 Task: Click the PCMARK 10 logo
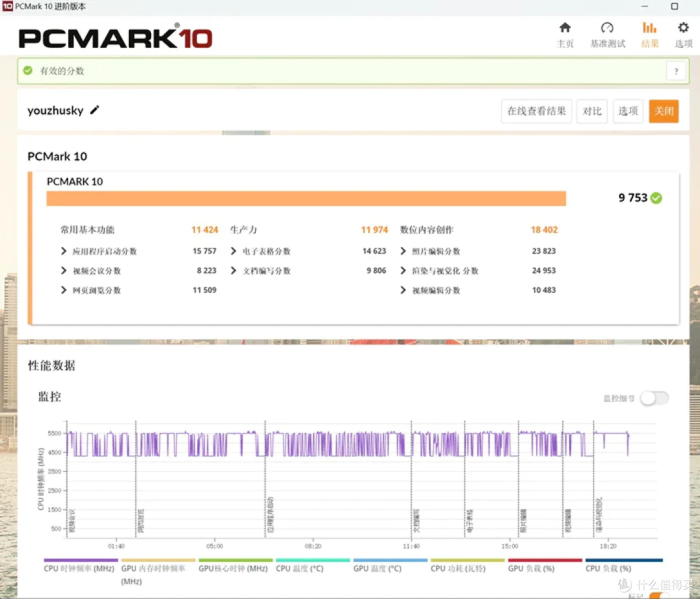point(115,37)
